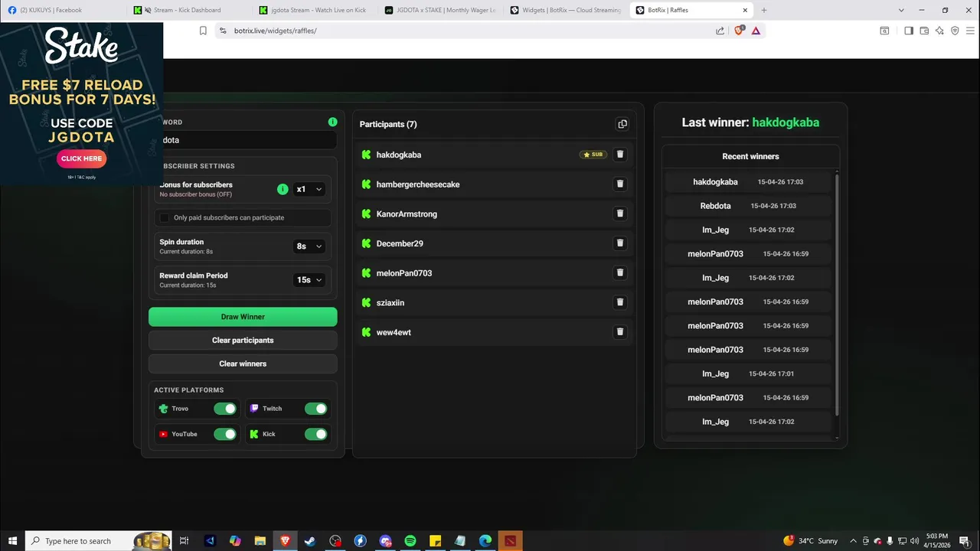This screenshot has height=551, width=980.
Task: Delete participant hakdogkaba with trash icon
Action: click(620, 155)
